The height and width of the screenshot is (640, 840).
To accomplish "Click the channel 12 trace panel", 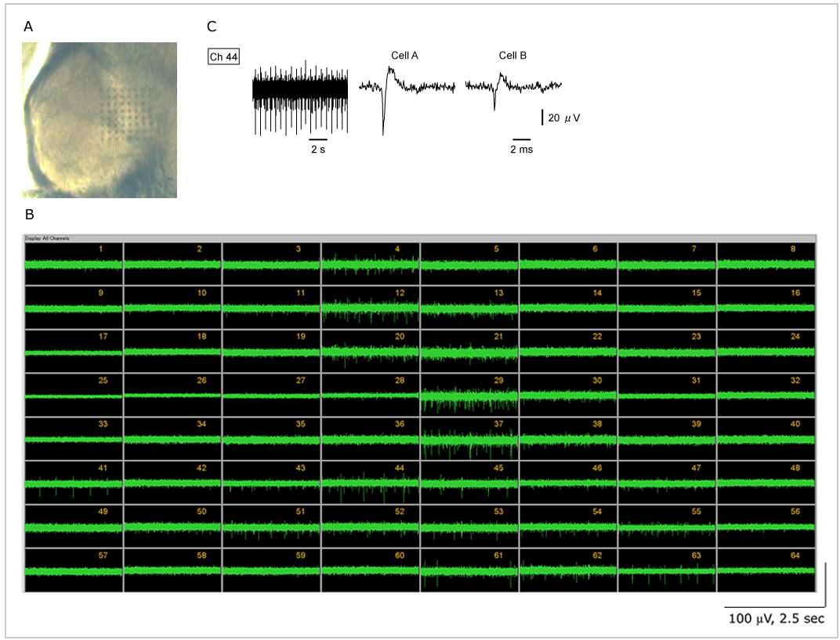I will point(370,307).
